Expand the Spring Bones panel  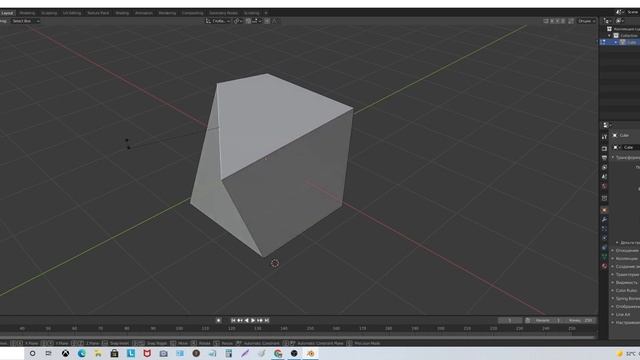pyautogui.click(x=613, y=299)
